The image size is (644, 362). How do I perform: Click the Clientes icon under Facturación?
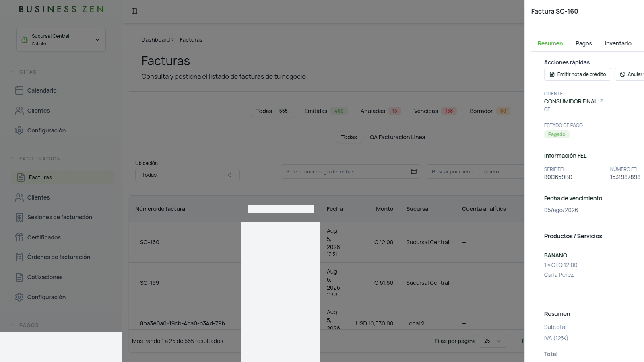click(19, 197)
